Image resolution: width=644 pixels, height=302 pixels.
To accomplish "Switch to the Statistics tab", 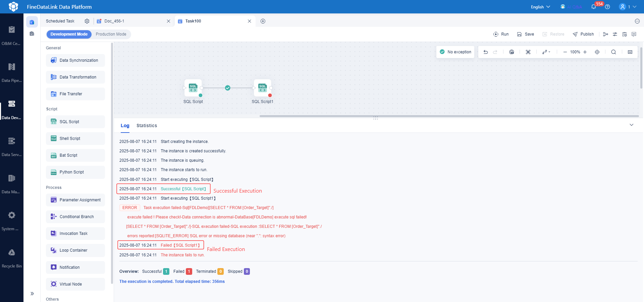I will [x=147, y=125].
